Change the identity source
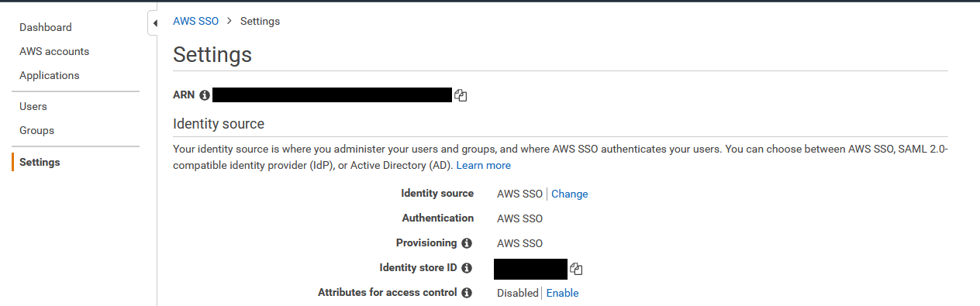Viewport: 980px width, 306px height. 570,194
